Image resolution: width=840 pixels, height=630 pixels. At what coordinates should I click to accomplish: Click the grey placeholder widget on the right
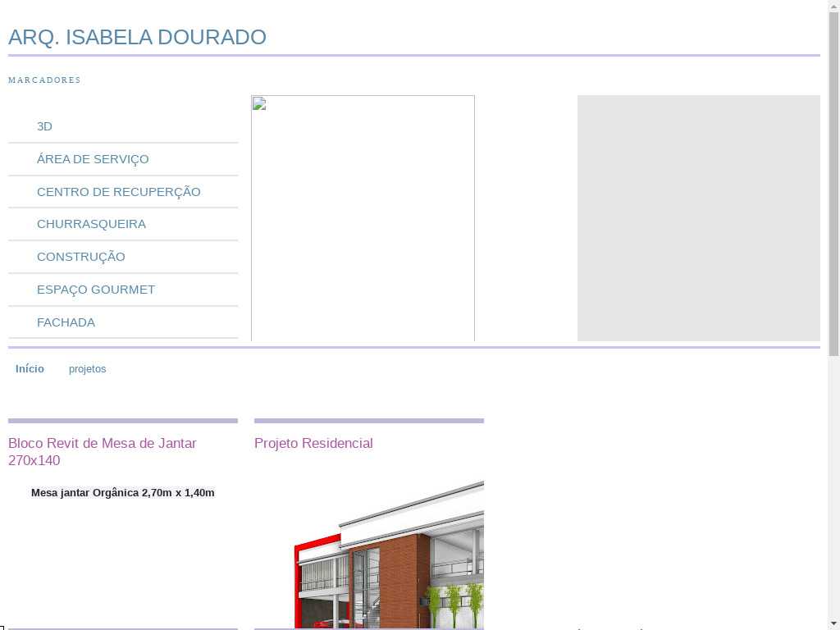[x=699, y=218]
